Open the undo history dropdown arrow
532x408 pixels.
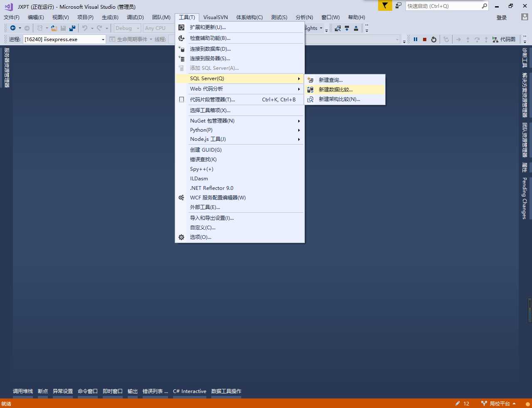[x=92, y=28]
